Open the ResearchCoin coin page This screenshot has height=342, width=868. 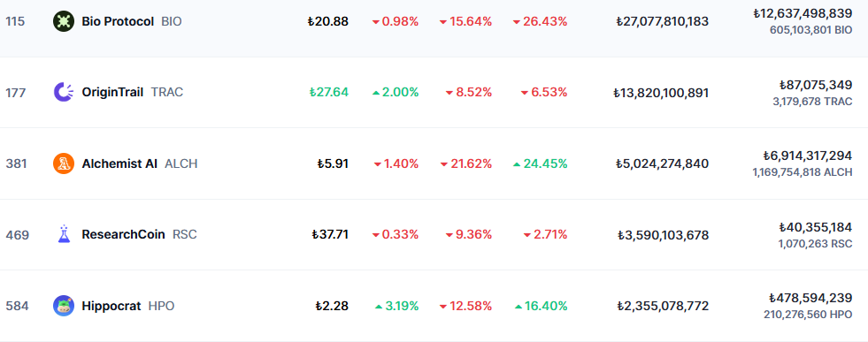(124, 234)
